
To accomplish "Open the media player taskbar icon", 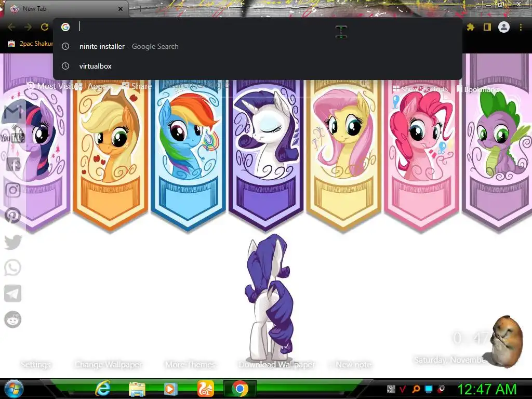I will pyautogui.click(x=170, y=389).
